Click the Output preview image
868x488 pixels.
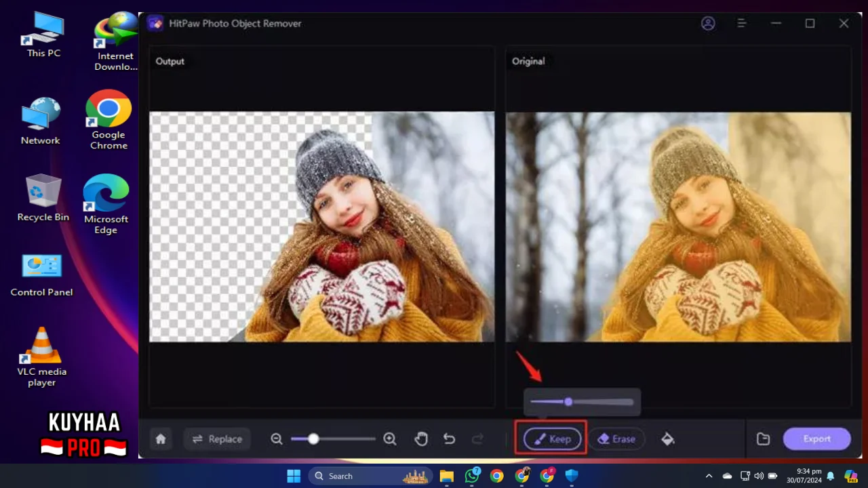click(x=321, y=226)
